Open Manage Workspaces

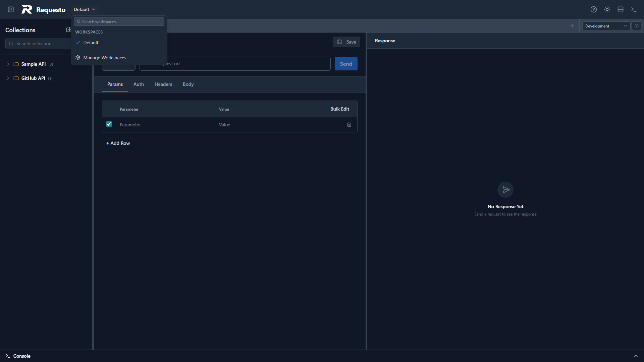pos(106,58)
